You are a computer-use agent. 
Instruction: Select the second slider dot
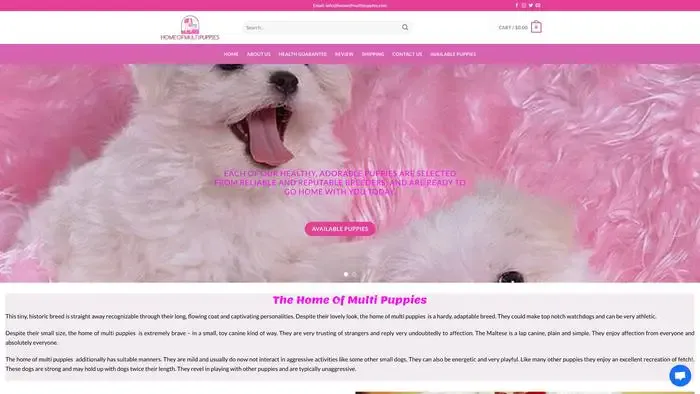354,274
